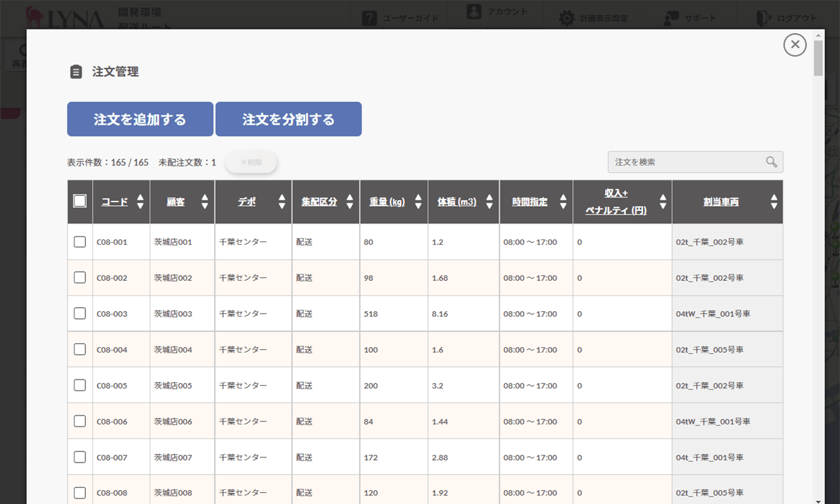840x504 pixels.
Task: Open the support icon
Action: click(x=671, y=18)
